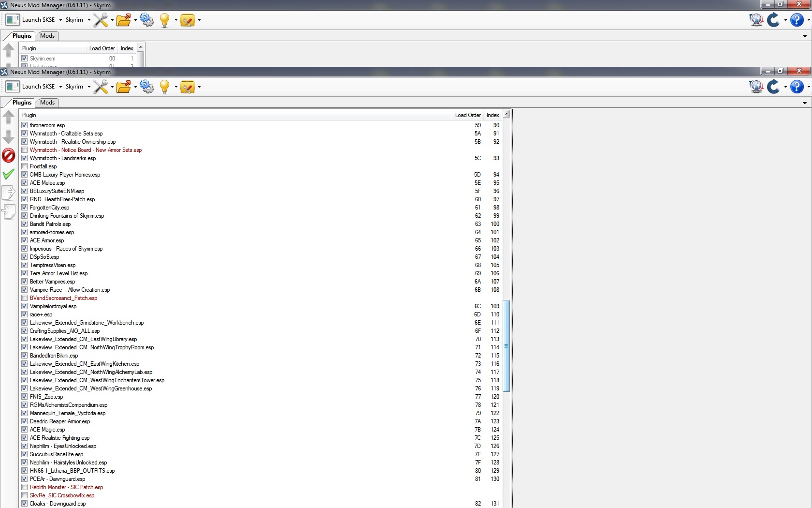812x508 pixels.
Task: Expand the Launch SKSE dropdown arrow in the lower window
Action: [60, 87]
